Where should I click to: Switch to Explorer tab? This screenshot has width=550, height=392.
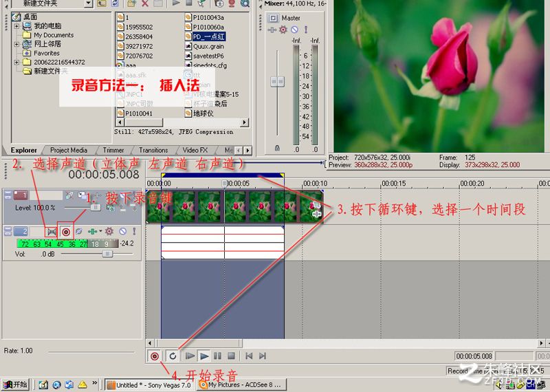click(23, 150)
